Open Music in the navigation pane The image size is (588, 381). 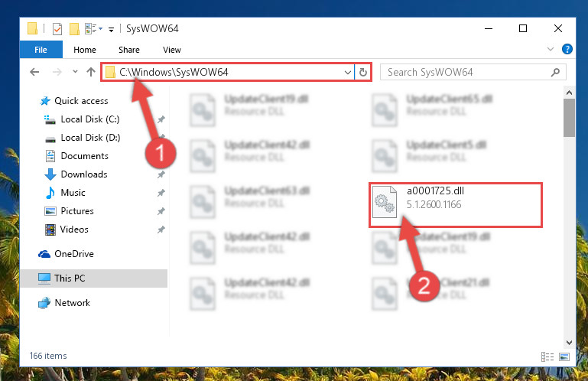tap(73, 193)
